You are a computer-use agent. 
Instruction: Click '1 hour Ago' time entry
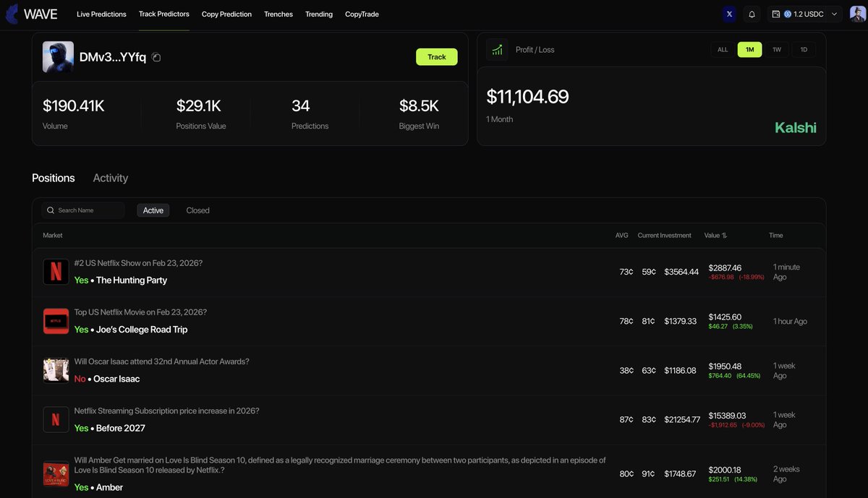point(790,322)
